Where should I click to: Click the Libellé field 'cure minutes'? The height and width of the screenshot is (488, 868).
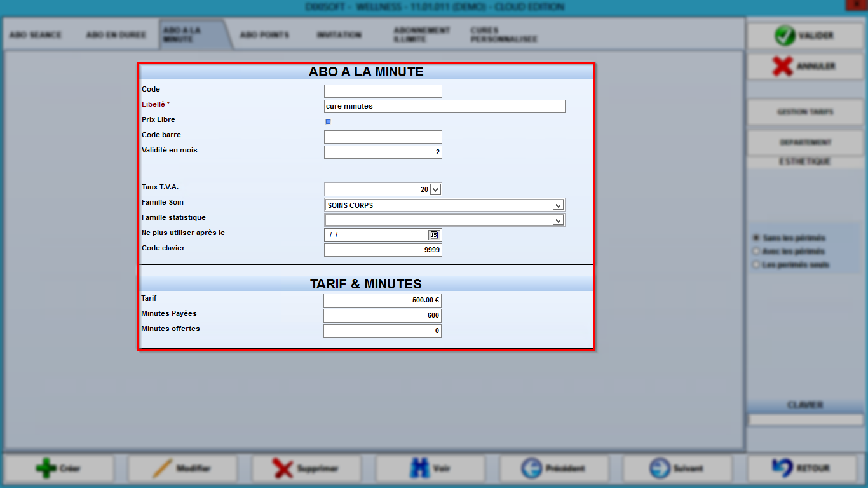coord(445,106)
